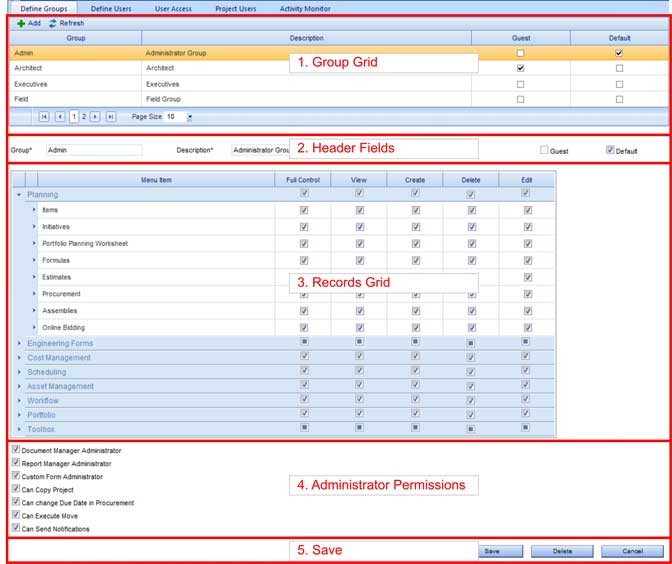Toggle Edit permission for Toolbox
Screen dimensions: 672x564
525,427
